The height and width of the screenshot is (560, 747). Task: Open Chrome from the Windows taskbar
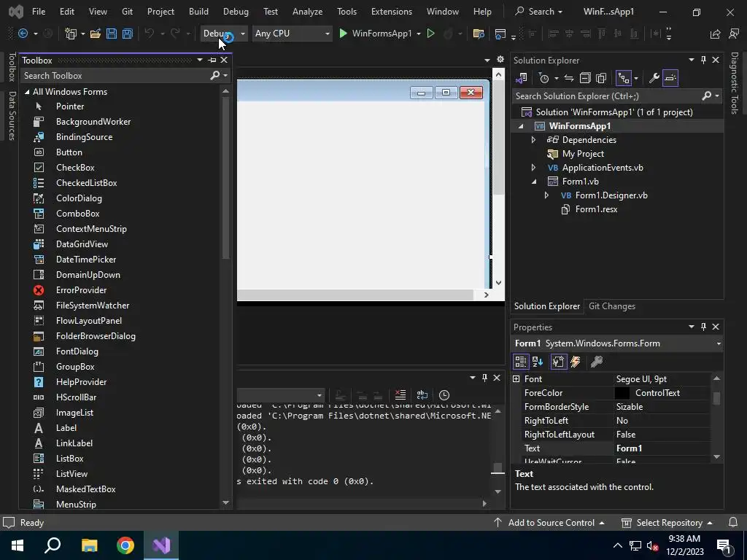point(125,545)
